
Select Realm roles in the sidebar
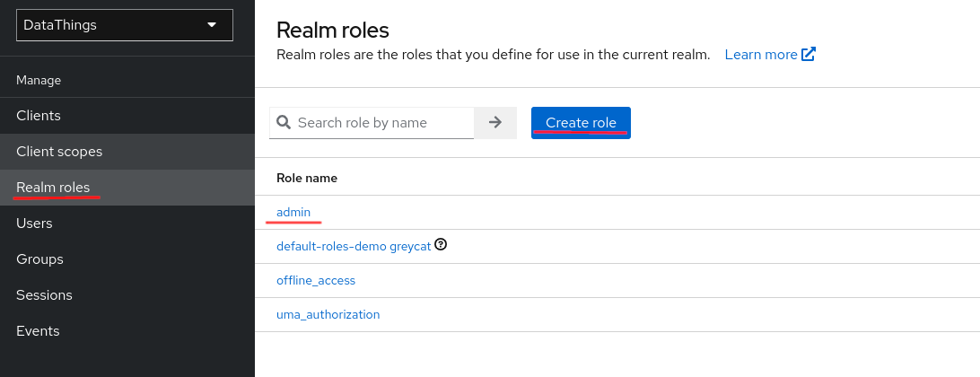coord(127,188)
